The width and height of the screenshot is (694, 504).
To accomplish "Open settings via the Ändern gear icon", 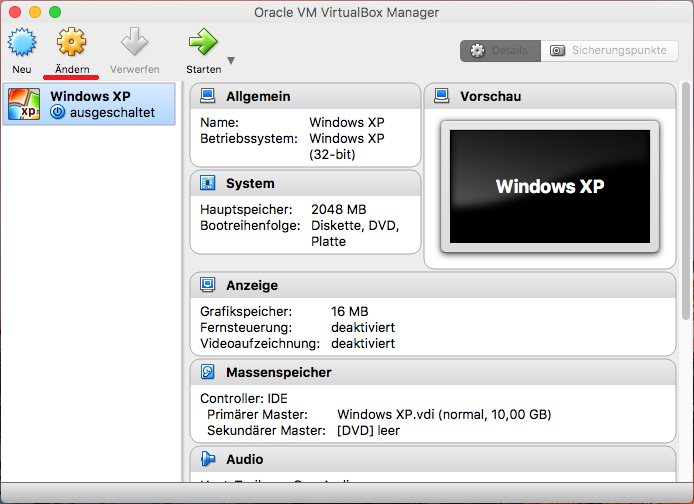I will 71,42.
